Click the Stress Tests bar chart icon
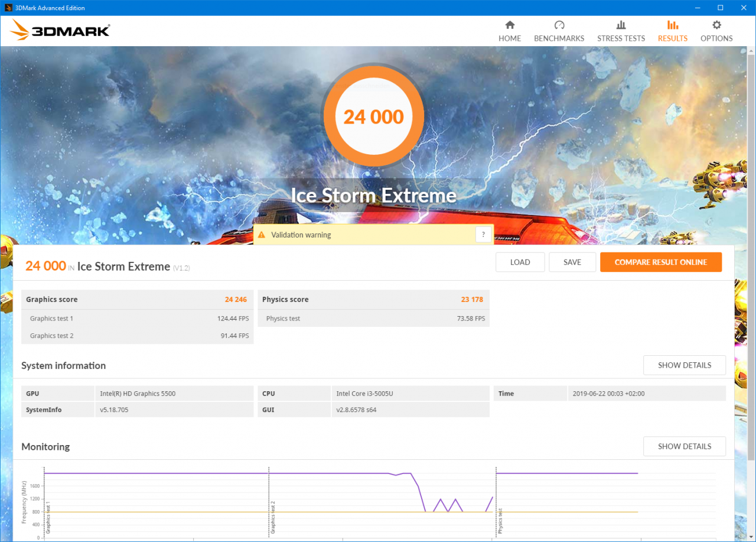756x542 pixels. point(621,25)
